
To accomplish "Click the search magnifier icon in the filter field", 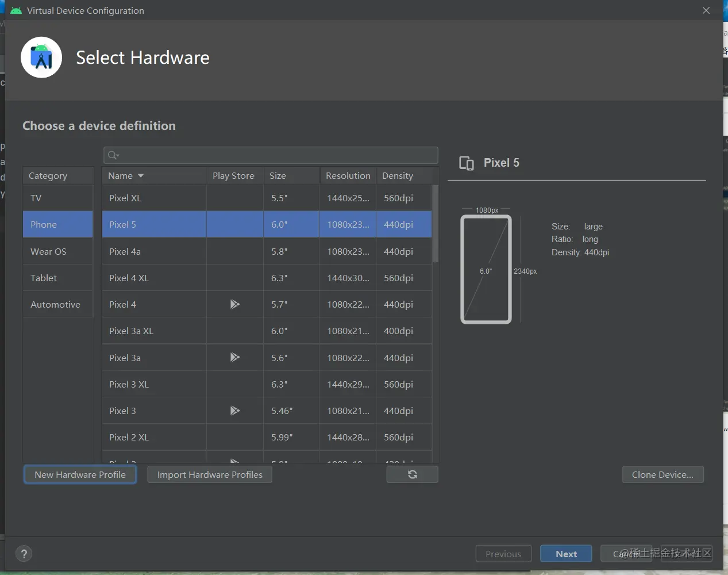I will click(113, 155).
